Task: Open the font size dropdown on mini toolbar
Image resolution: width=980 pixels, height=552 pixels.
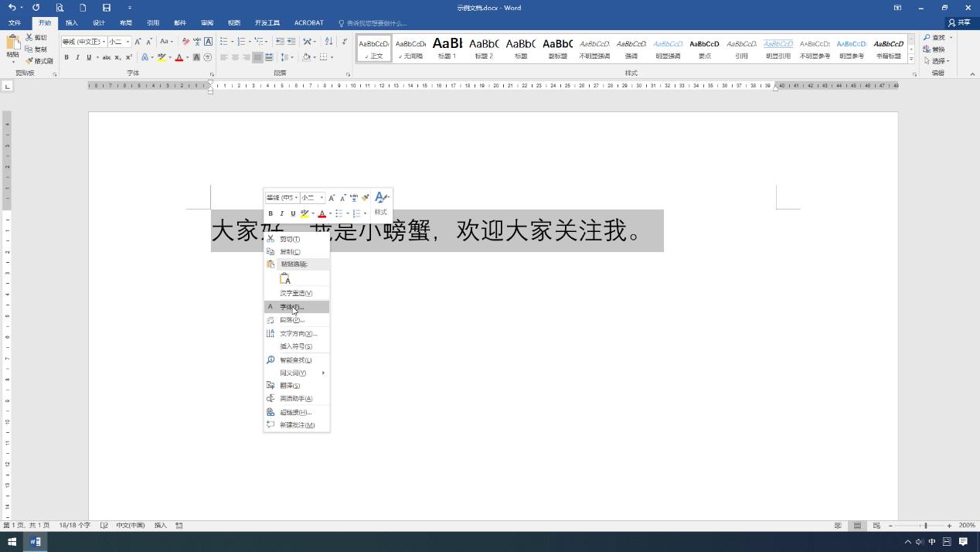Action: pyautogui.click(x=322, y=197)
